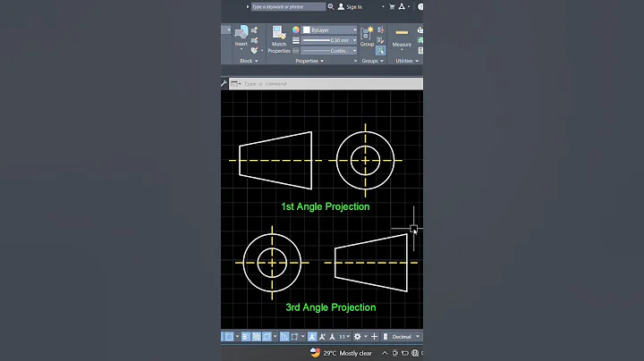Toggle the Group Selection on/off icon
The width and height of the screenshot is (644, 361).
pyautogui.click(x=381, y=50)
